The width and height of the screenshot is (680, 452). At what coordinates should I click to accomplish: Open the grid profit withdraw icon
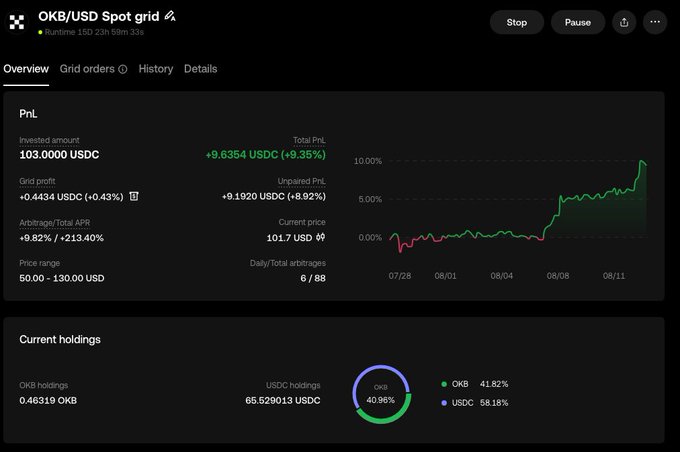134,197
